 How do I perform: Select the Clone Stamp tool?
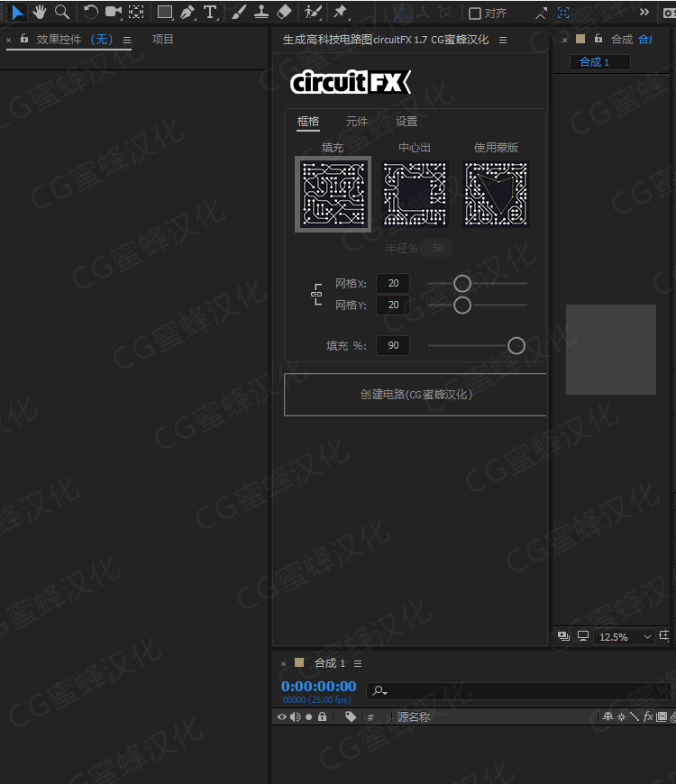point(261,13)
